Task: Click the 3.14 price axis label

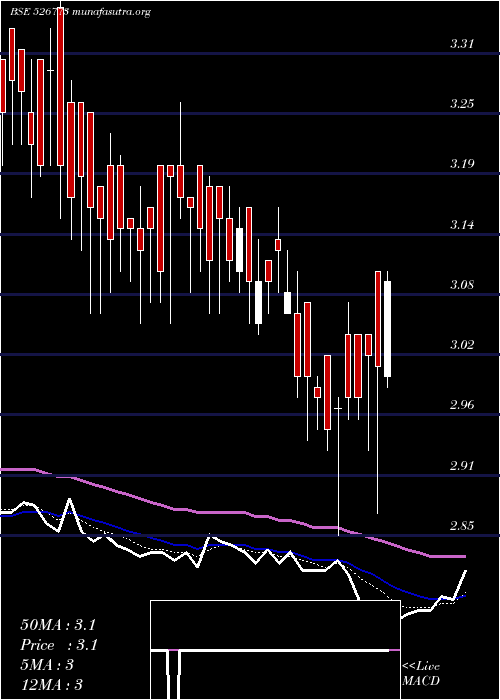Action: (x=461, y=224)
